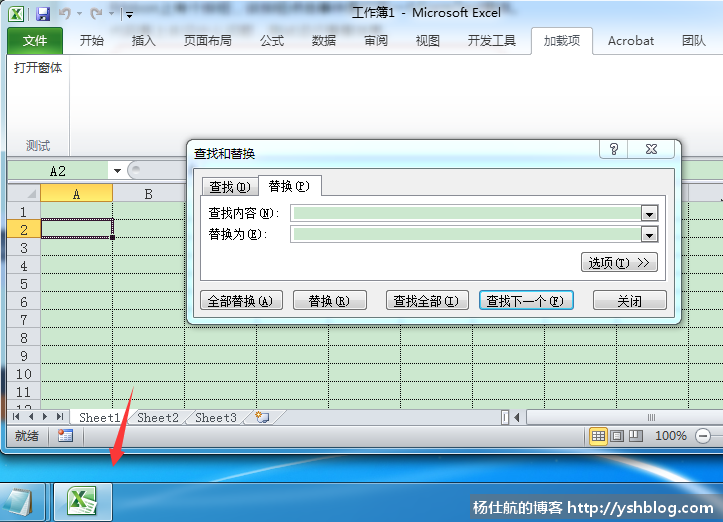
Task: Open the 文件 (File) tab
Action: (35, 41)
